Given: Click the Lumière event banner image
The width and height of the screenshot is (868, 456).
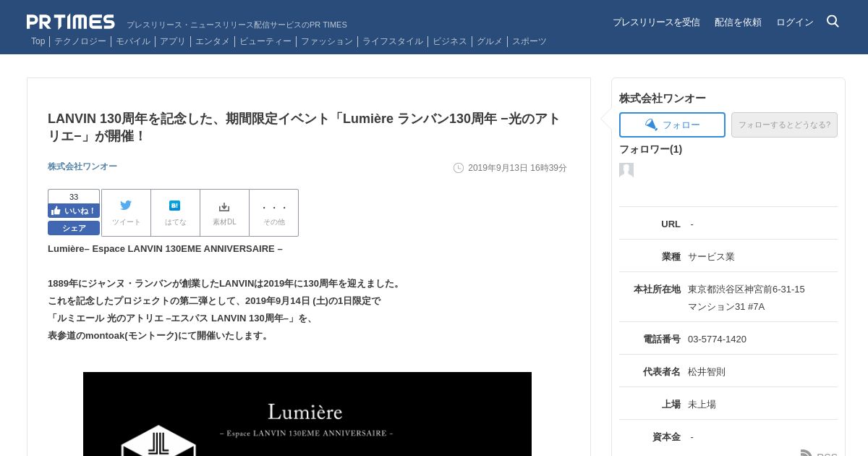Looking at the screenshot, I should [x=307, y=414].
